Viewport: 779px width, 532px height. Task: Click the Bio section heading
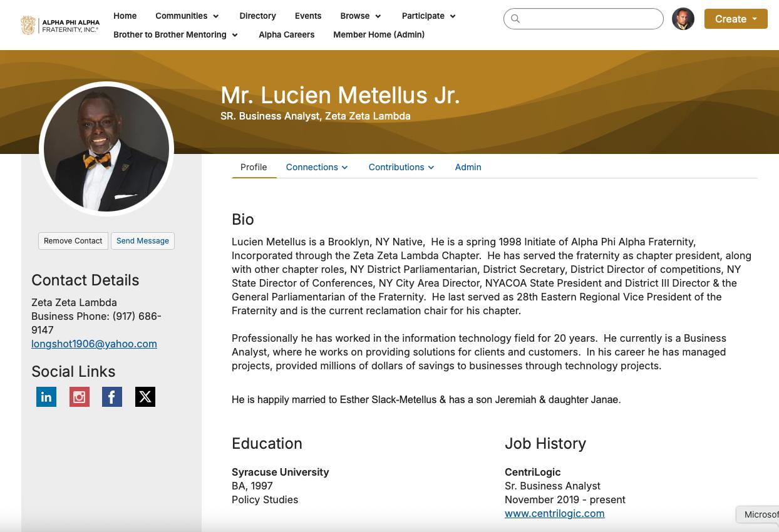click(243, 219)
